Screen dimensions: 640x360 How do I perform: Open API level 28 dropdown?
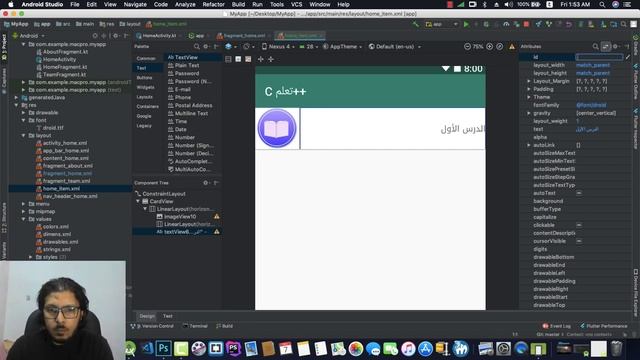coord(309,47)
